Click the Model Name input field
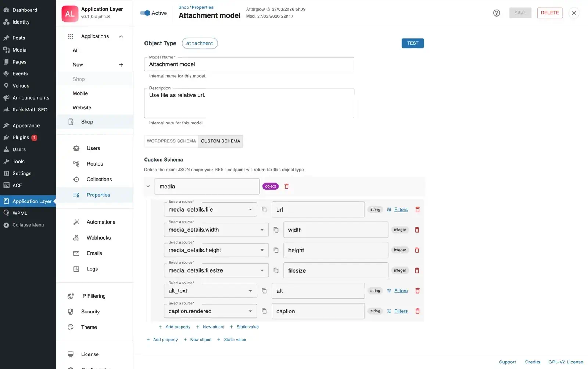This screenshot has height=369, width=588. tap(249, 64)
